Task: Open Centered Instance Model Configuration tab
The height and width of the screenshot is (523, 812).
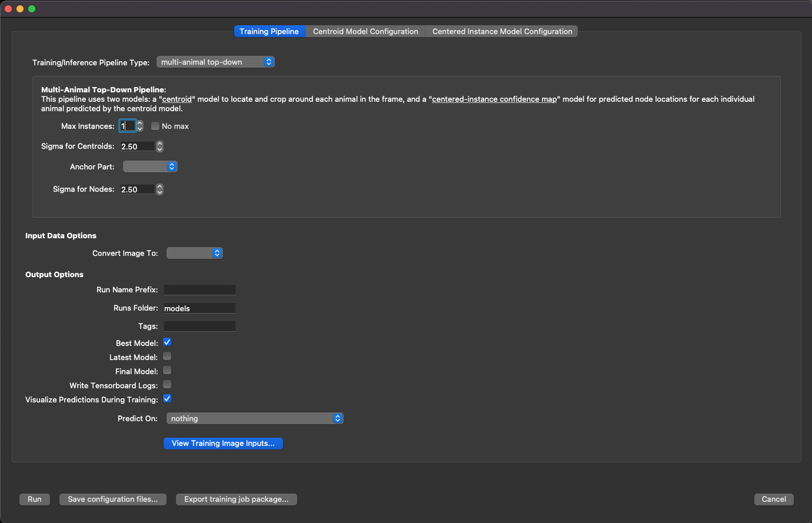Action: tap(502, 32)
